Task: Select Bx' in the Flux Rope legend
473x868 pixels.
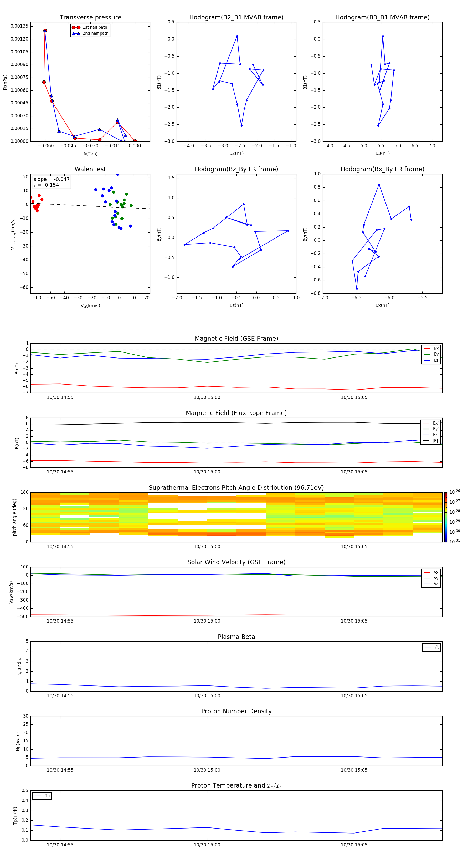Action: 431,423
